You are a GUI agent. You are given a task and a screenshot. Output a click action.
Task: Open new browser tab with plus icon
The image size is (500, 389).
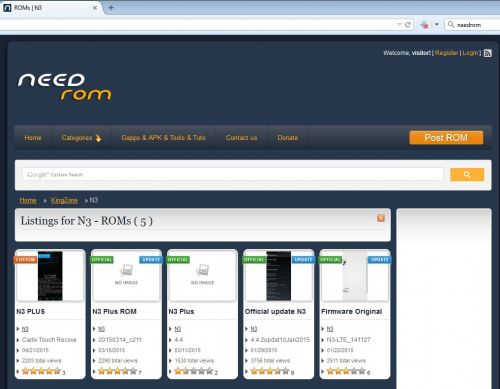111,8
